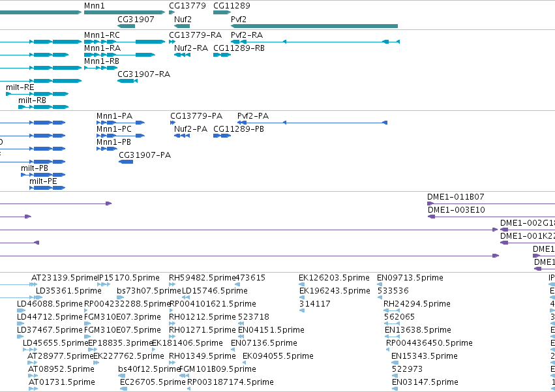Image resolution: width=555 pixels, height=392 pixels.
Task: Click the Pvf2-RA transcript line
Action: pos(315,42)
